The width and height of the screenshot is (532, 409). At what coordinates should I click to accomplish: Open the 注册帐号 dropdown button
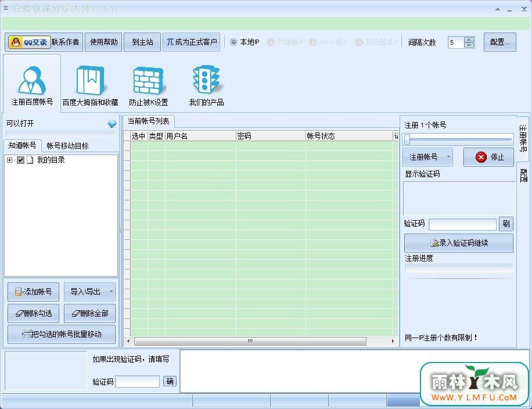[427, 157]
